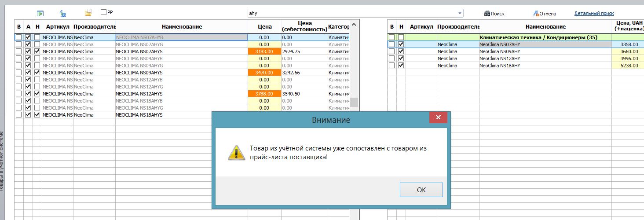Select supplier item NeoClima NS12AHY

click(545, 59)
